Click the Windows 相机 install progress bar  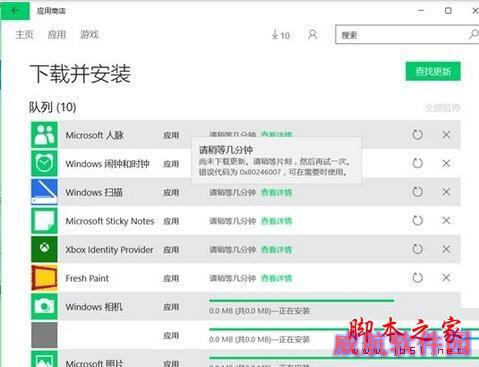(x=302, y=301)
